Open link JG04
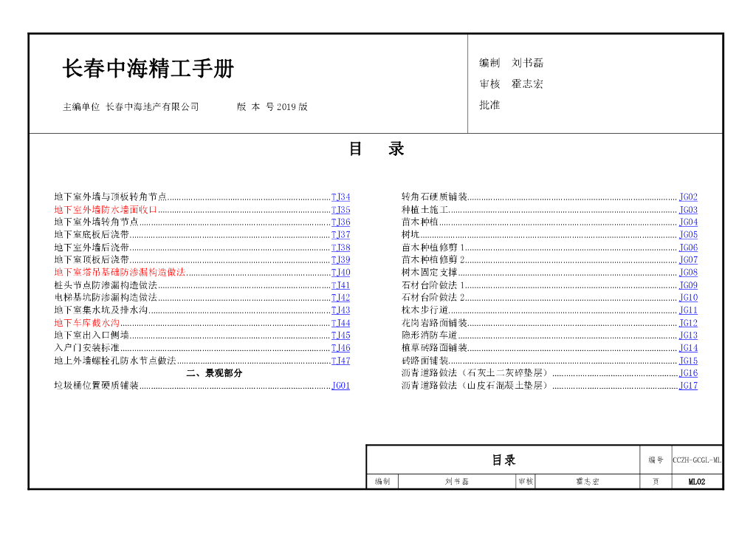Image resolution: width=756 pixels, height=535 pixels. click(x=688, y=222)
